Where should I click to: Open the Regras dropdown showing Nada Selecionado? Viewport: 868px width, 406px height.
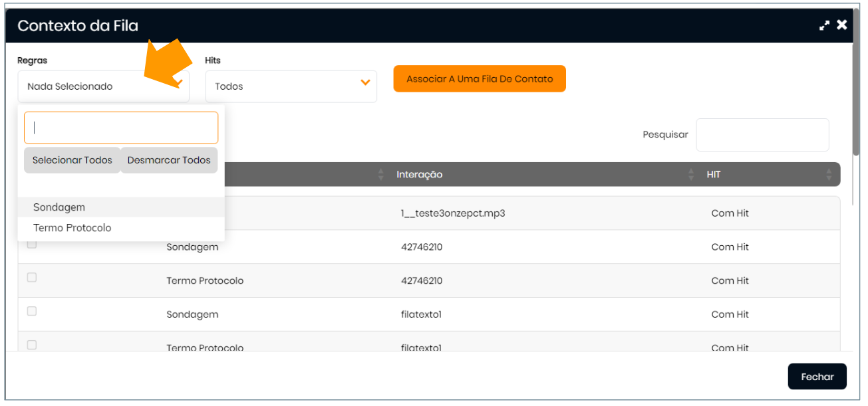103,86
